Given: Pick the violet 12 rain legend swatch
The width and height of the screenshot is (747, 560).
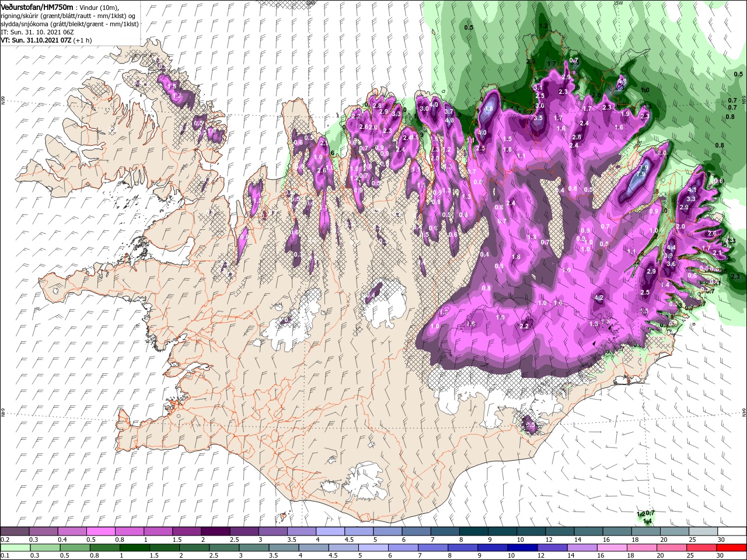Looking at the screenshot, I should click(552, 548).
